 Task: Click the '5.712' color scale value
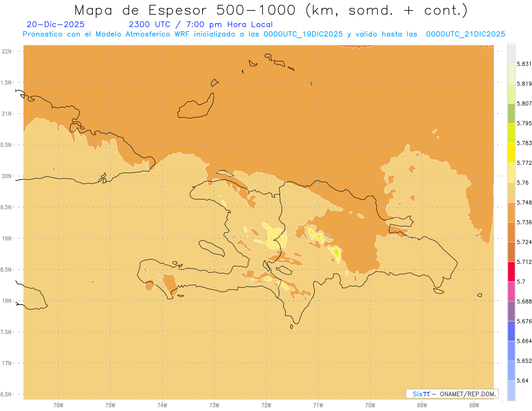pyautogui.click(x=524, y=262)
